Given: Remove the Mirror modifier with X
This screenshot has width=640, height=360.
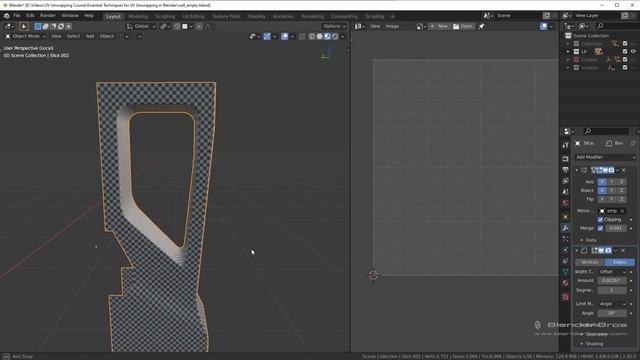Looking at the screenshot, I should point(623,170).
